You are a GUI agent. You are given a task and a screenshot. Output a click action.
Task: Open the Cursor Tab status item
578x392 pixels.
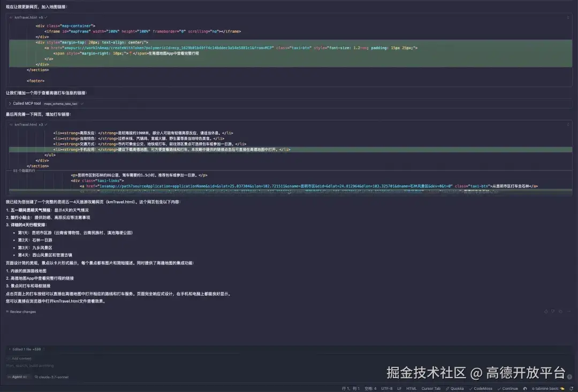click(431, 388)
